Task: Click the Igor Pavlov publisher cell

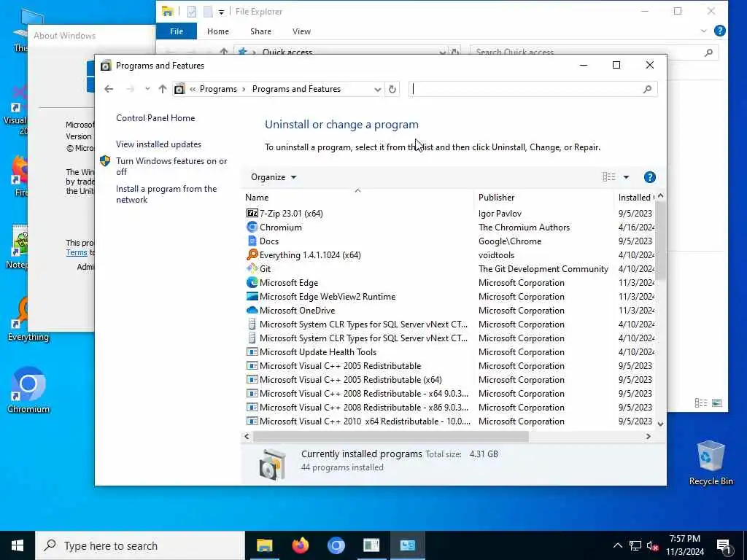Action: click(x=500, y=214)
